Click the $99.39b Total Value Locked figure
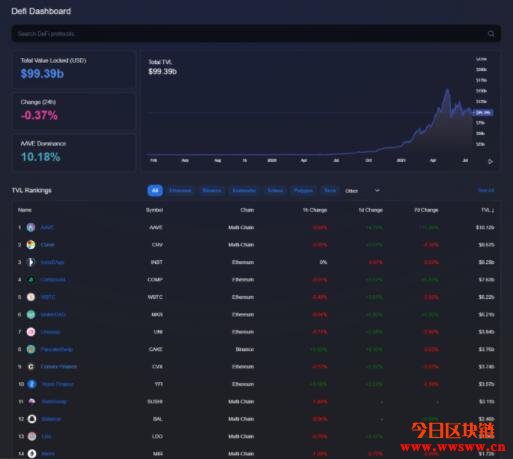The image size is (513, 459). 42,74
